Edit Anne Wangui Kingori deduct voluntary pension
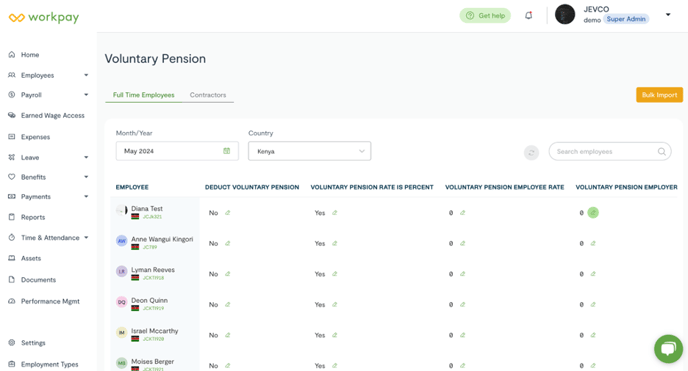The width and height of the screenshot is (688, 371). [228, 243]
